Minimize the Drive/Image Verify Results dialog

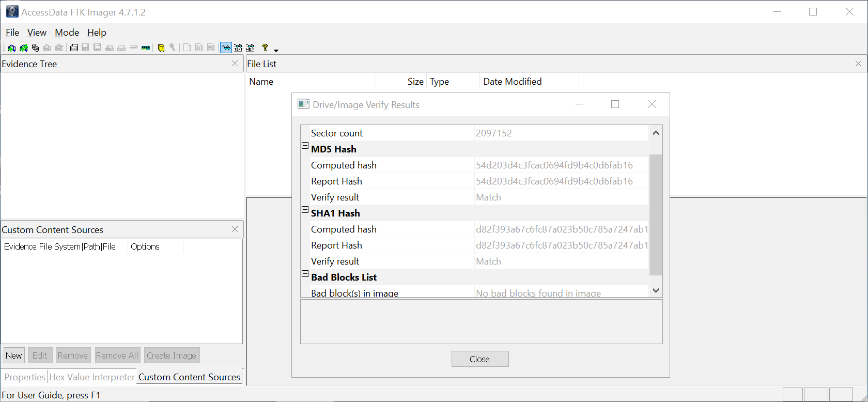[579, 104]
